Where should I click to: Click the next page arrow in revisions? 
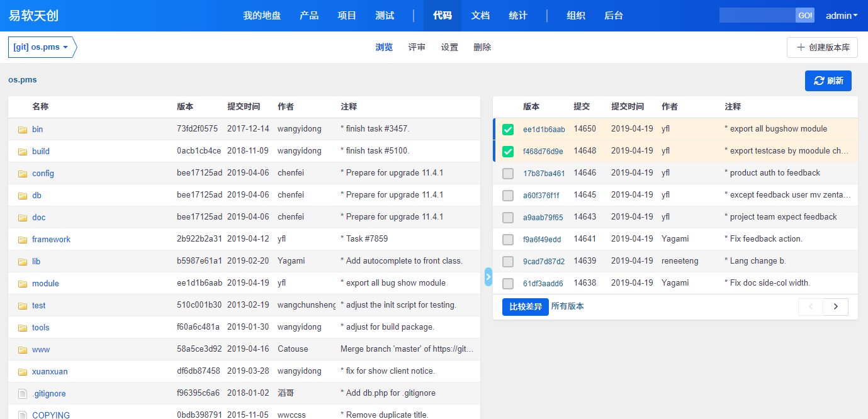(835, 306)
